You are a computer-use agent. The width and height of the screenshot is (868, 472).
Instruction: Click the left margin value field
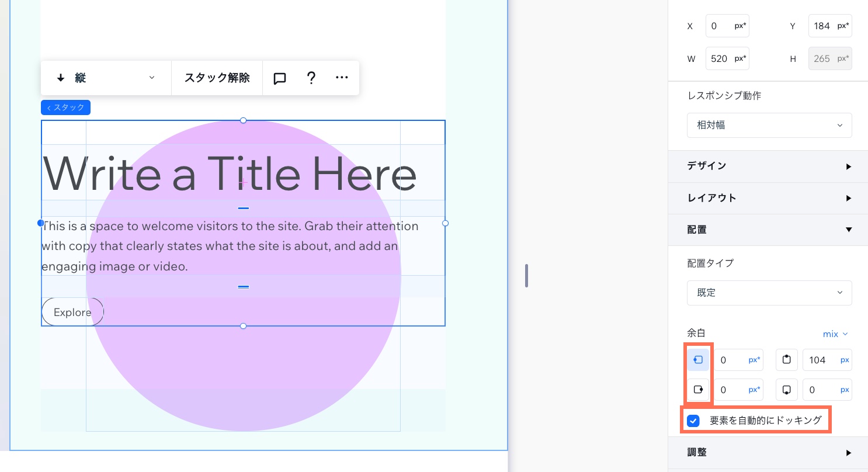point(738,360)
